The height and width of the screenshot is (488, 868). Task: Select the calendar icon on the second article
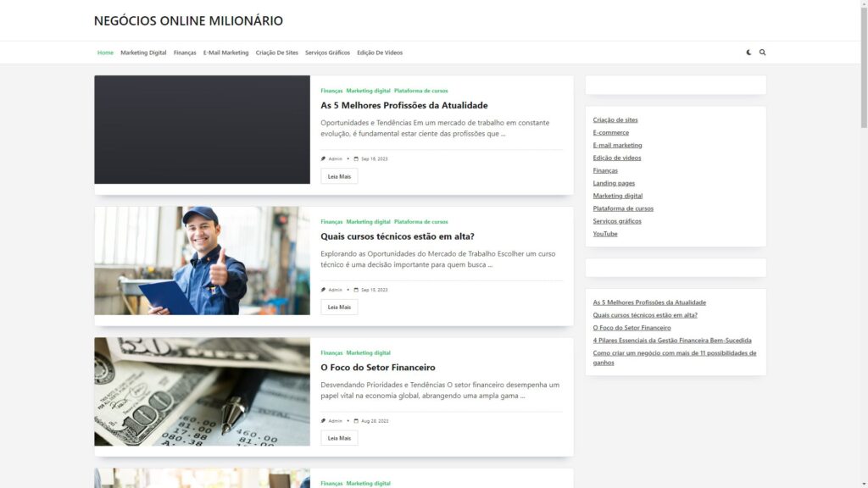[354, 289]
